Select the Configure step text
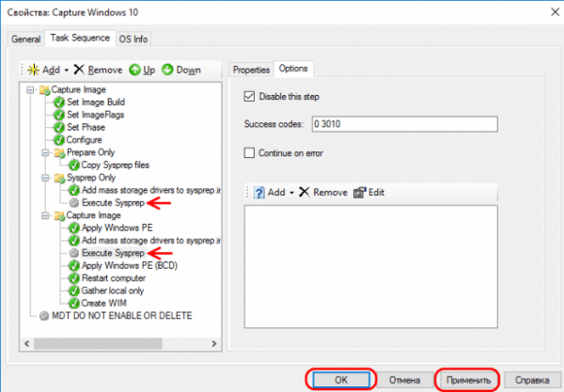 (85, 140)
